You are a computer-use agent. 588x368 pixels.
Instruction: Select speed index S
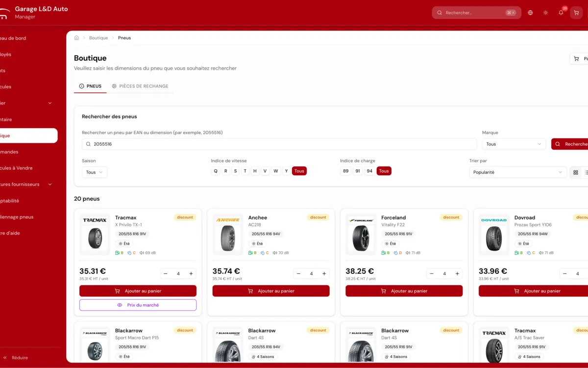click(x=235, y=171)
